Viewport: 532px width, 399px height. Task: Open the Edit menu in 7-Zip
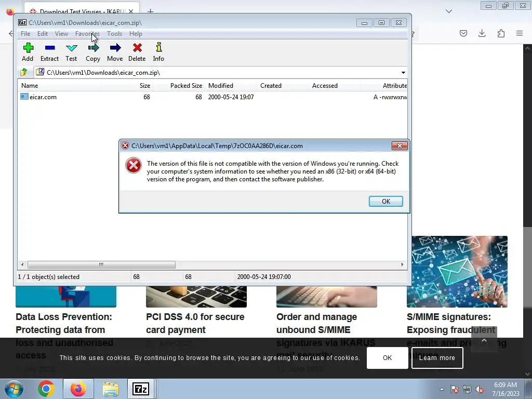(x=43, y=34)
